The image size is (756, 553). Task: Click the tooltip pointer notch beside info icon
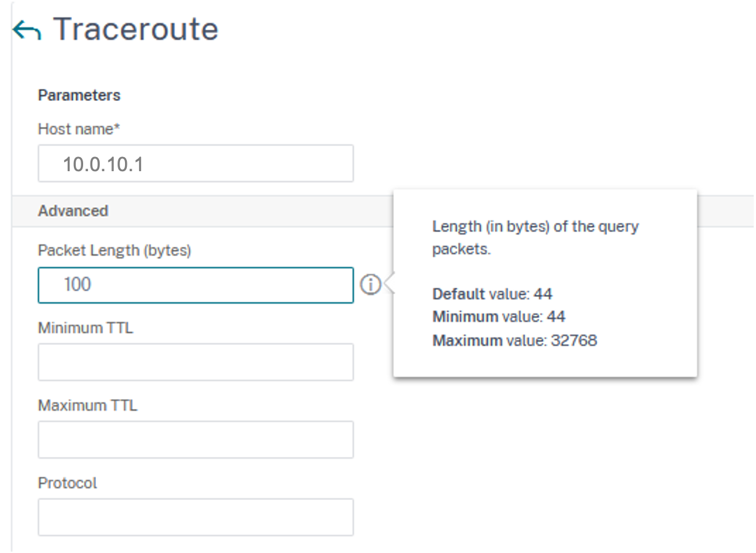click(x=388, y=285)
